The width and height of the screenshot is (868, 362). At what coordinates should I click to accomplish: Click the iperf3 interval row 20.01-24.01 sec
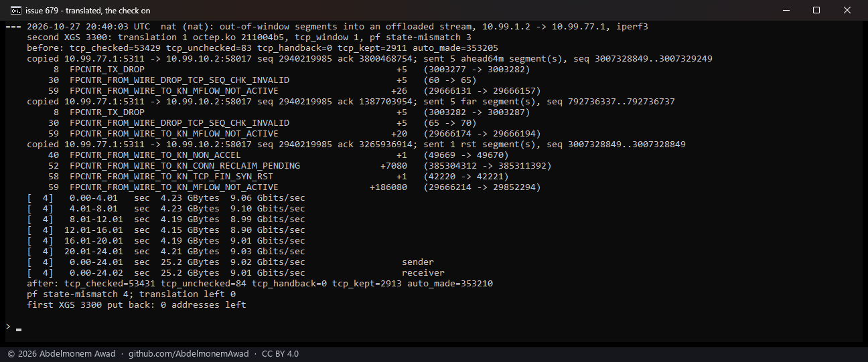(x=166, y=252)
